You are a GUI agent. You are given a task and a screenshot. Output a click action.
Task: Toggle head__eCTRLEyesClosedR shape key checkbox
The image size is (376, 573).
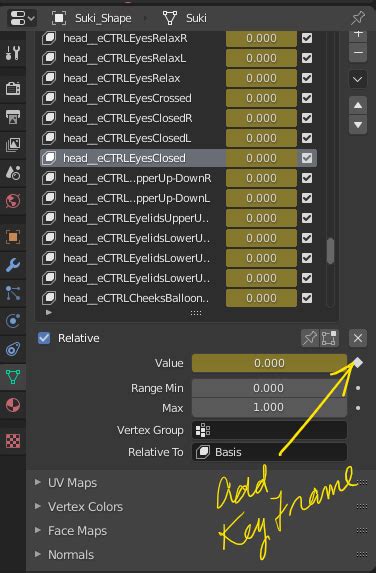coord(307,118)
